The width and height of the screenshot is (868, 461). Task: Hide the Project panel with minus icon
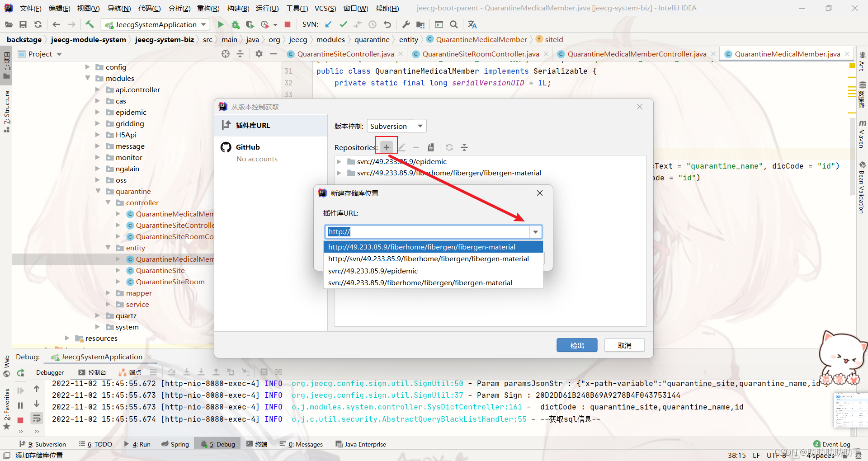273,54
